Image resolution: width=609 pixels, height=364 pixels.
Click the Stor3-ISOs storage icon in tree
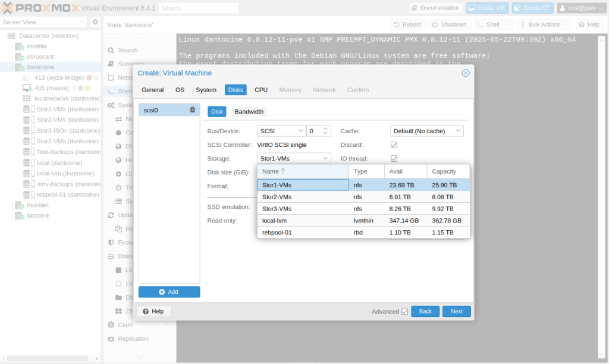[x=29, y=130]
